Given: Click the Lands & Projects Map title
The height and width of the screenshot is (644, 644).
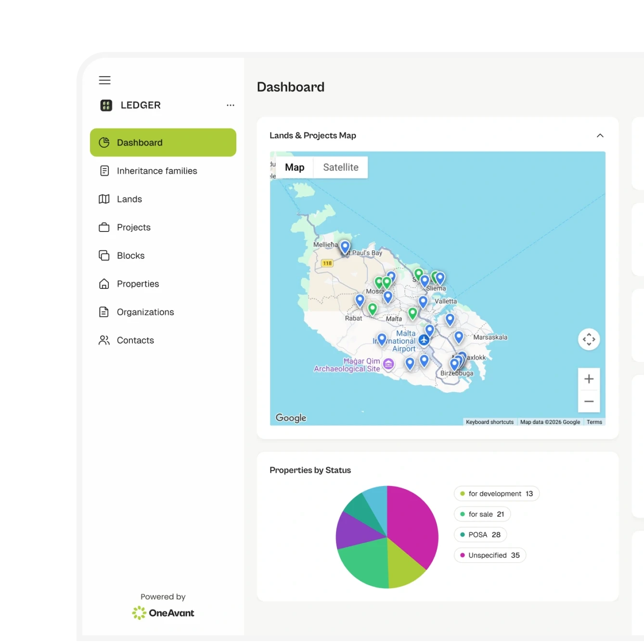Looking at the screenshot, I should click(313, 136).
